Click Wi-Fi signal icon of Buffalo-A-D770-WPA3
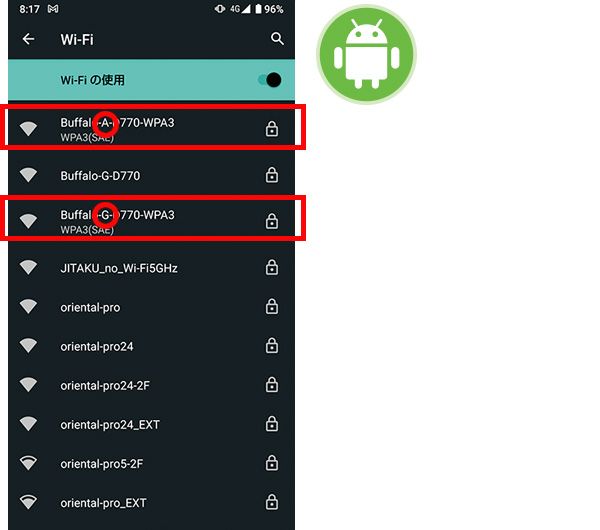Viewport: 600px width, 530px height. click(28, 129)
